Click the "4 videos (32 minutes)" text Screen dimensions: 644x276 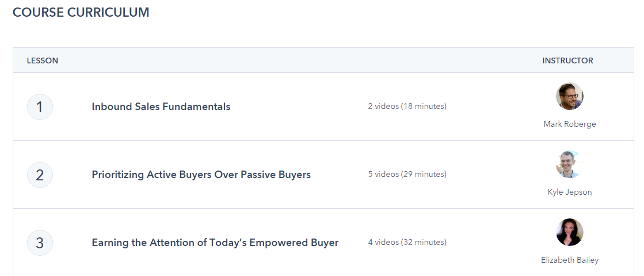(407, 243)
